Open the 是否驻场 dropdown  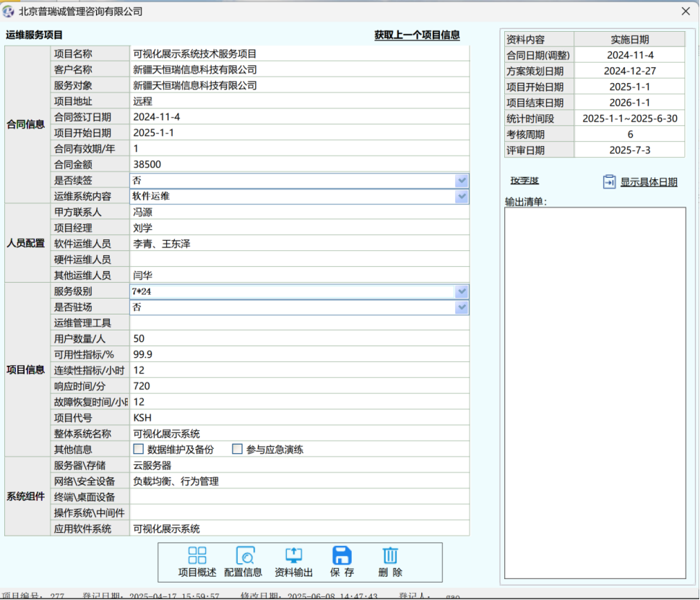tap(462, 307)
